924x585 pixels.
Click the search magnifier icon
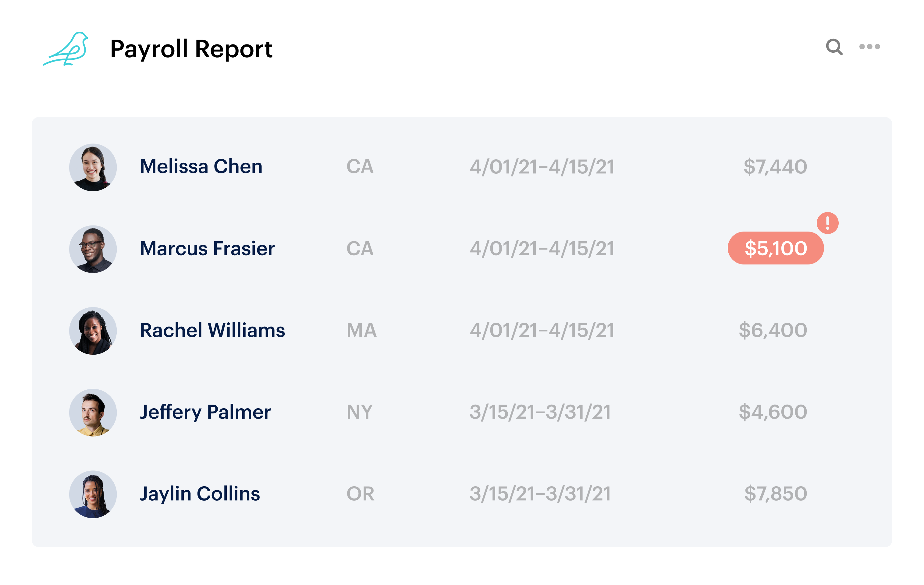(x=834, y=47)
